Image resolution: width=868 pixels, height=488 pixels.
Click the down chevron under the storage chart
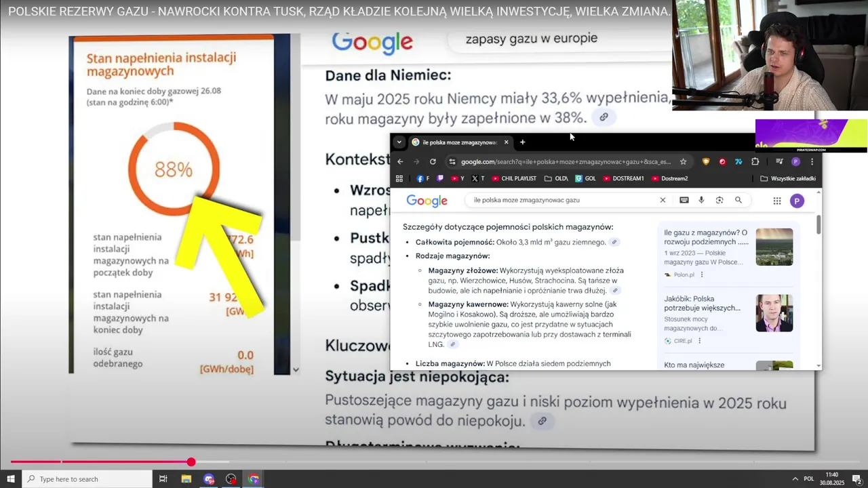tap(295, 370)
